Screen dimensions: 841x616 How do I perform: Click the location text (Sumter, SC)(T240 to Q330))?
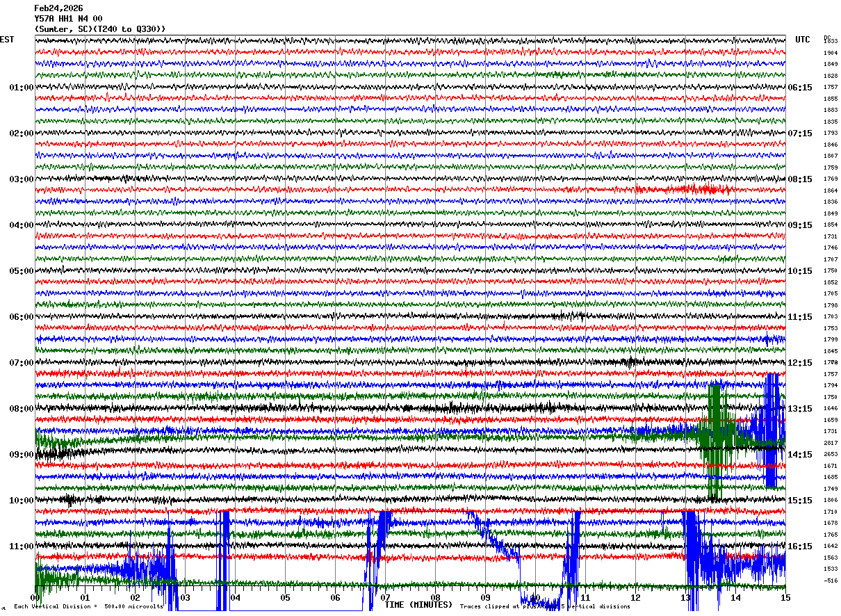pos(100,29)
